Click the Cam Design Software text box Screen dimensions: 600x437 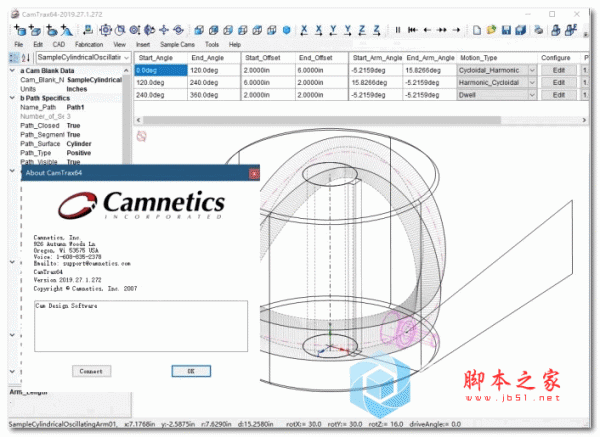coord(141,326)
